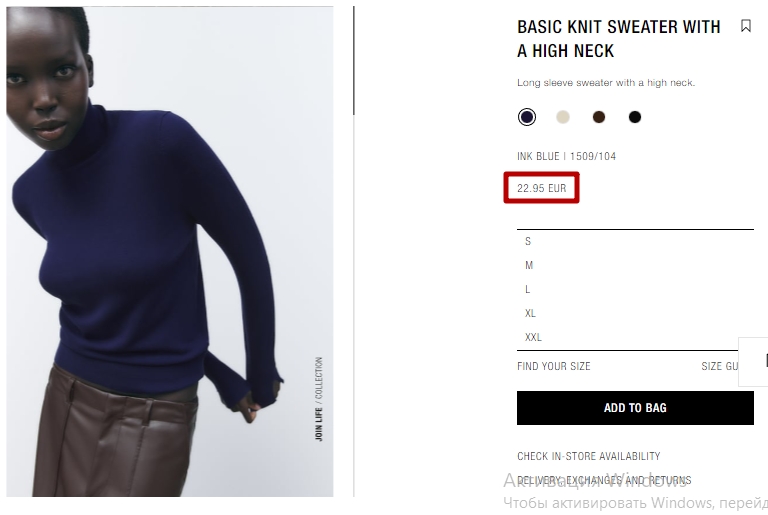Image resolution: width=768 pixels, height=515 pixels.
Task: Pick the brown color swatch
Action: click(x=599, y=117)
